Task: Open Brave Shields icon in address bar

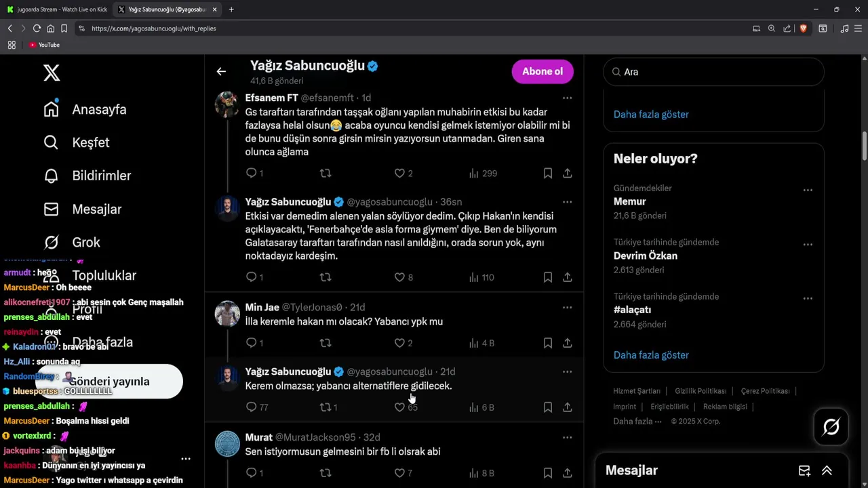Action: click(803, 28)
